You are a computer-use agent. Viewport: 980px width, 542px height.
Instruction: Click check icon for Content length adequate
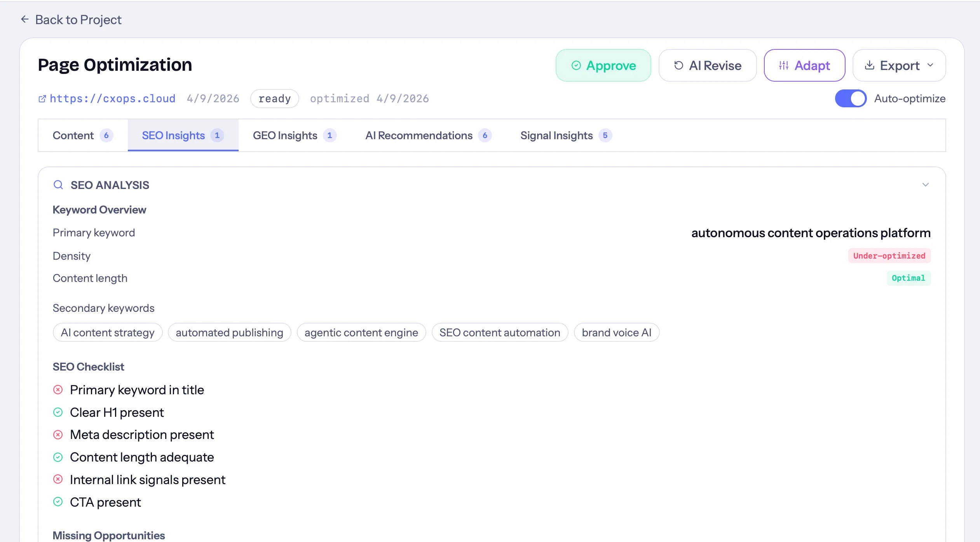pos(58,457)
